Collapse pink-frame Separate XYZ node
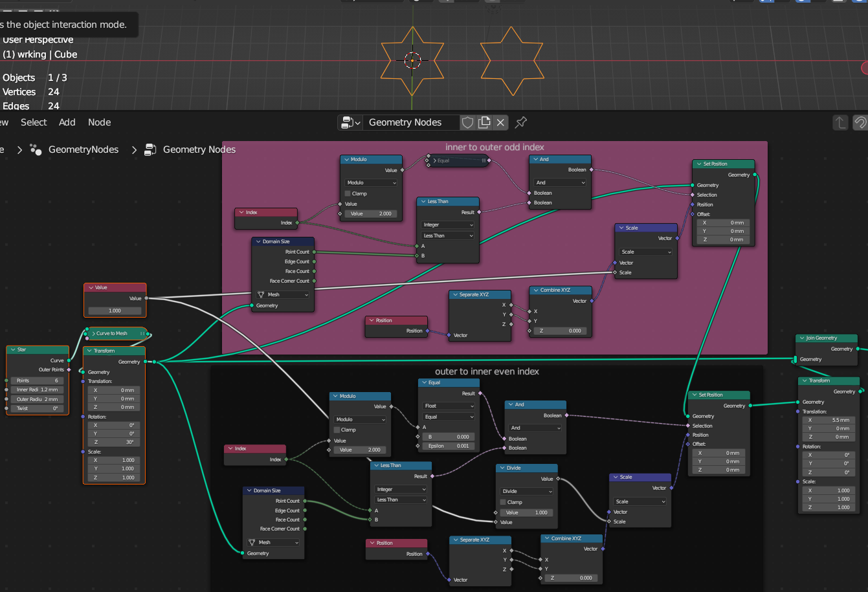 point(456,294)
